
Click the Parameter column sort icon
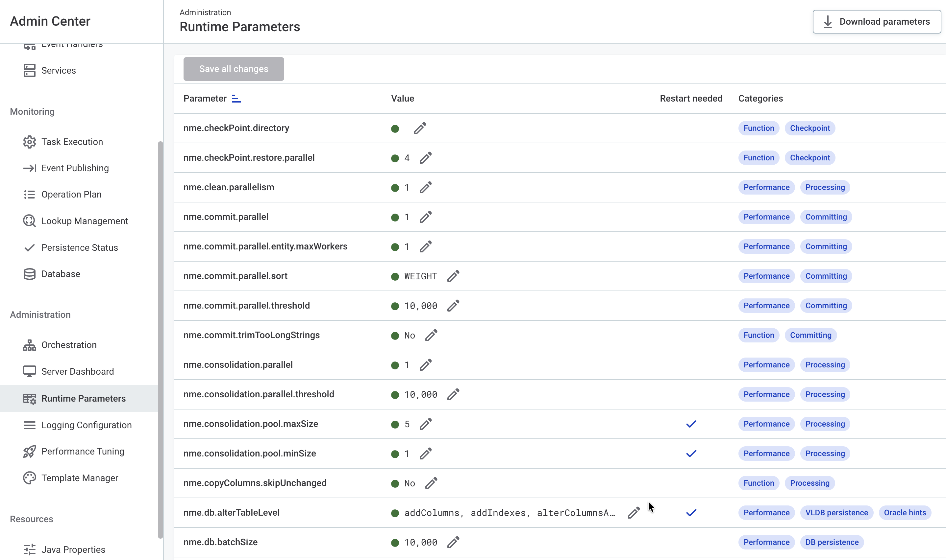(236, 99)
